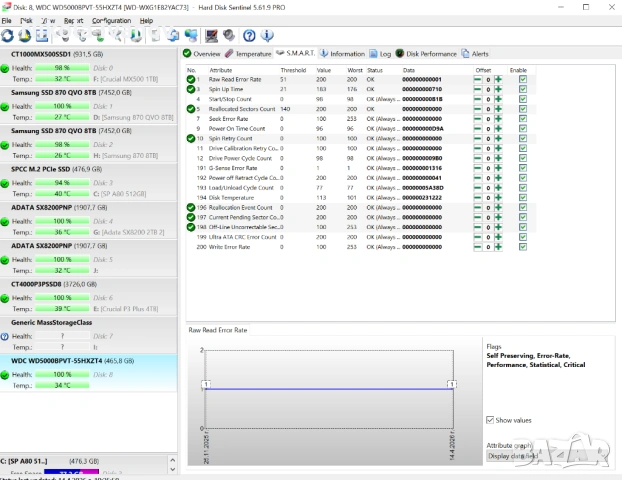This screenshot has height=480, width=622.
Task: Uncheck the Show values checkbox
Action: coord(490,420)
